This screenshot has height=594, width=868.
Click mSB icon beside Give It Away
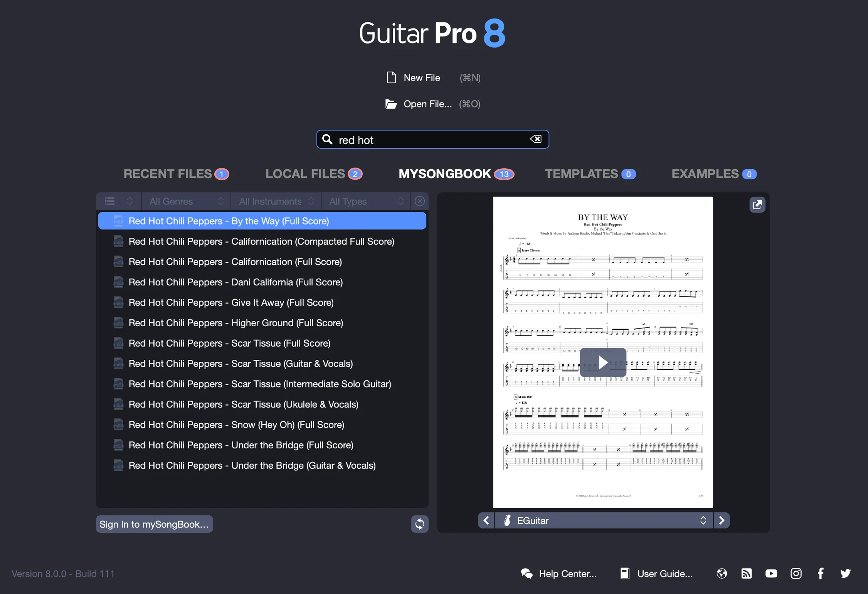tap(118, 303)
